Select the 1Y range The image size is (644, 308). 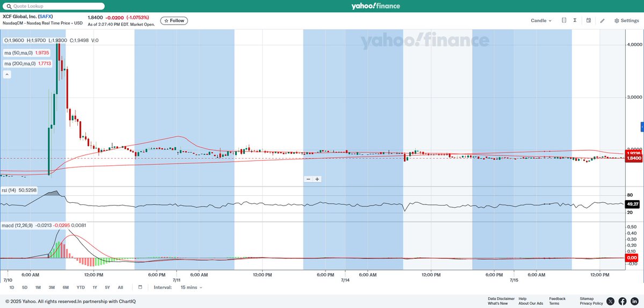point(95,288)
